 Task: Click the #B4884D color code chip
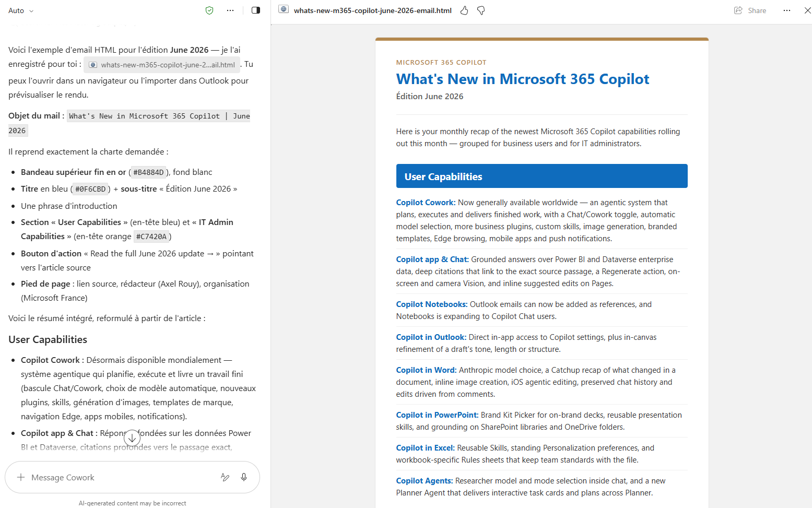tap(149, 172)
